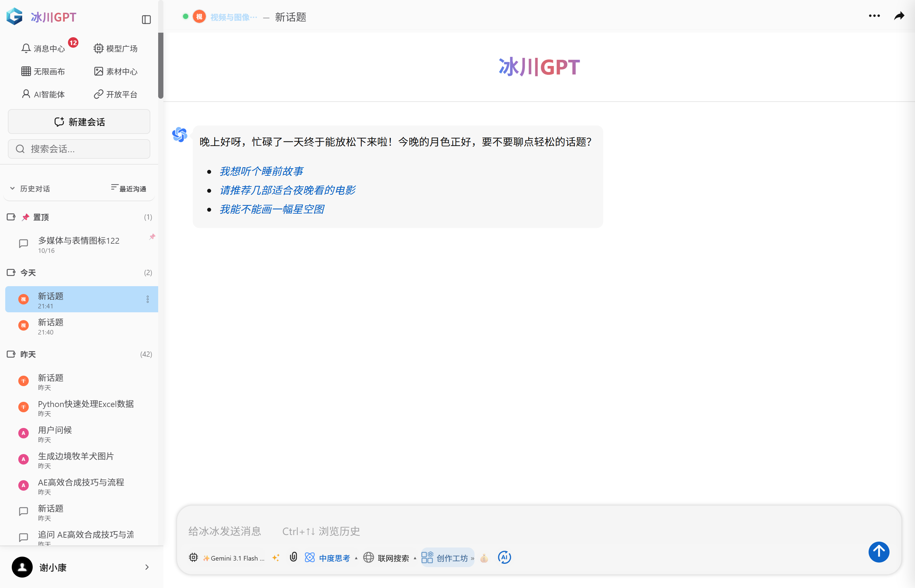Open 模型广场 from the sidebar
Viewport: 915px width, 588px height.
pos(116,48)
